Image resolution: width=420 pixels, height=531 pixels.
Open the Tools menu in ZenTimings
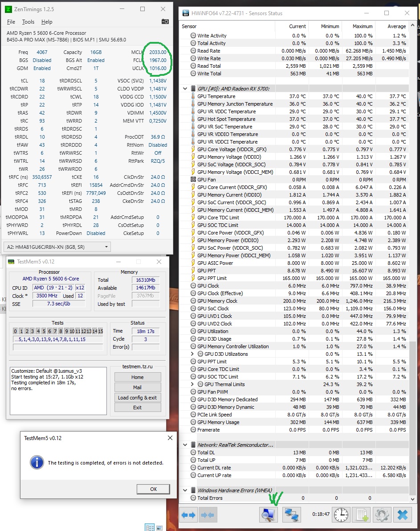(x=28, y=22)
